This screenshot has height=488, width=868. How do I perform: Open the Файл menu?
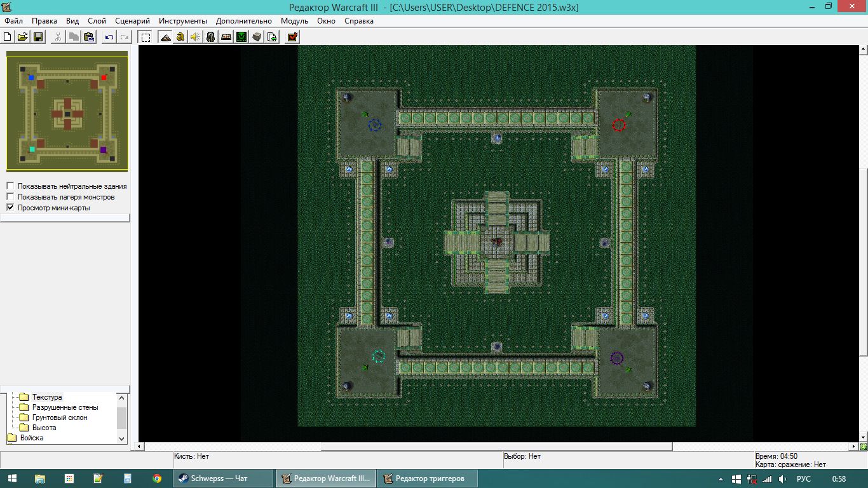(13, 21)
